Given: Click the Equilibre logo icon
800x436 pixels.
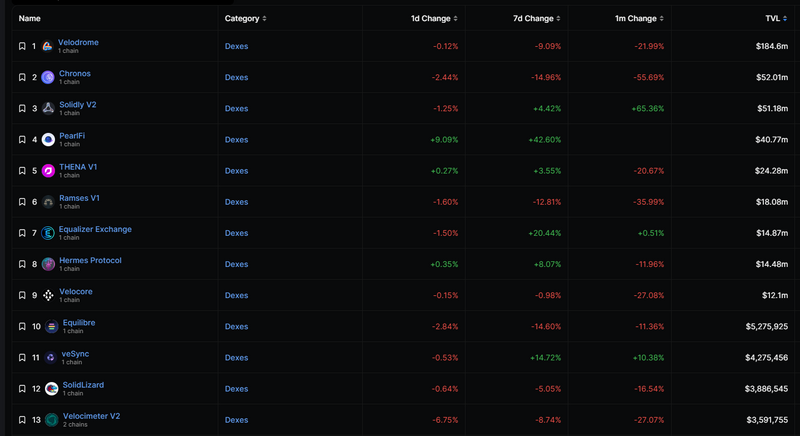Looking at the screenshot, I should tap(52, 326).
